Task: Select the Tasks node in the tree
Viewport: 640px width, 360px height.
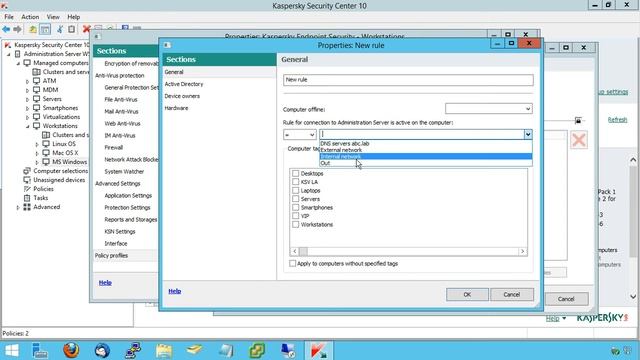Action: click(40, 198)
